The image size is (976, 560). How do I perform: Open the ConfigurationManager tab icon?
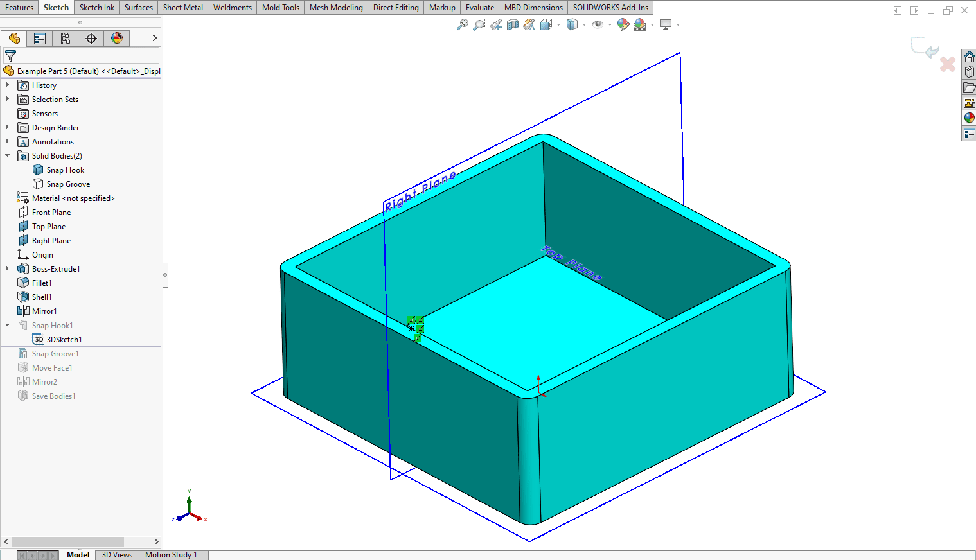[66, 39]
